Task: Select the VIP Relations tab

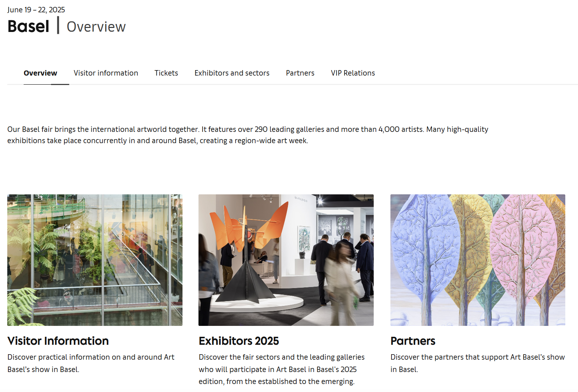Action: (x=353, y=73)
